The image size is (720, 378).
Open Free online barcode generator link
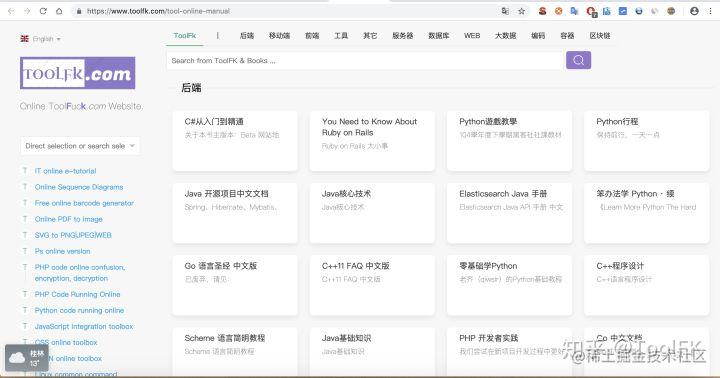tap(84, 203)
